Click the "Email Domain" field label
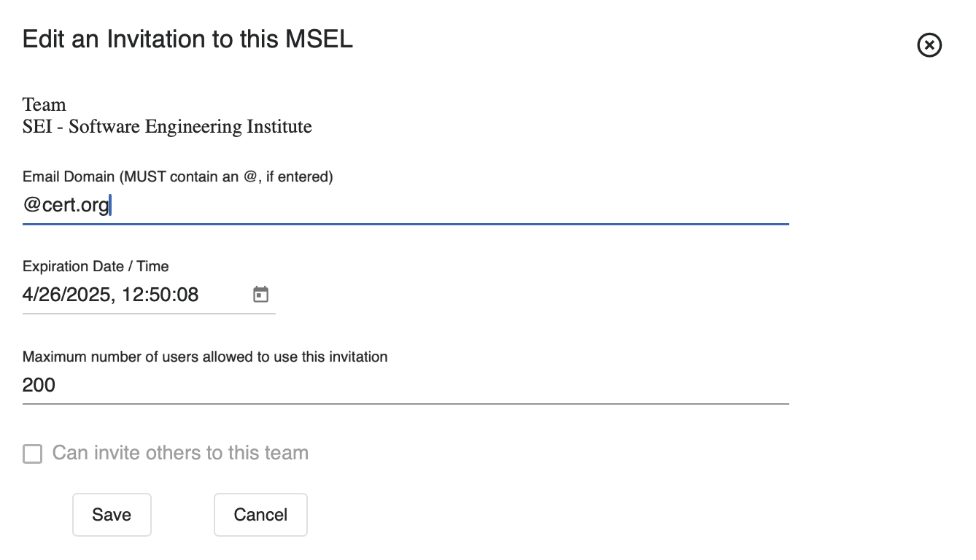The width and height of the screenshot is (976, 560). coord(69,176)
